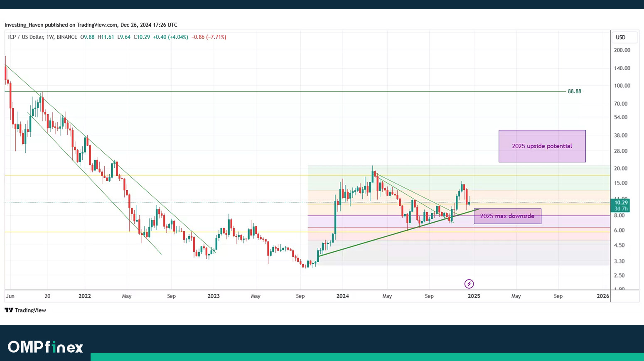Click the 88.88 horizontal line label

tap(574, 91)
